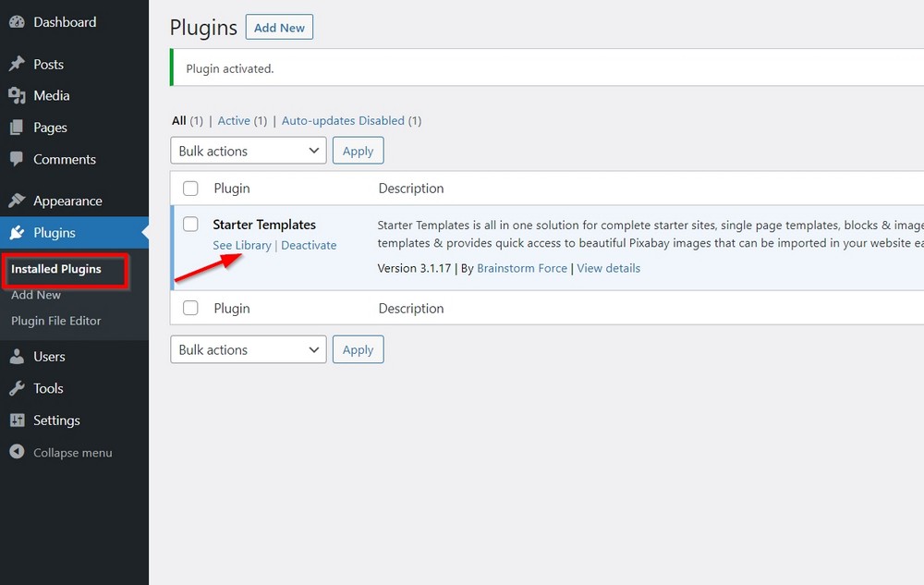Image resolution: width=924 pixels, height=585 pixels.
Task: Open Installed Plugins submenu item
Action: (56, 269)
